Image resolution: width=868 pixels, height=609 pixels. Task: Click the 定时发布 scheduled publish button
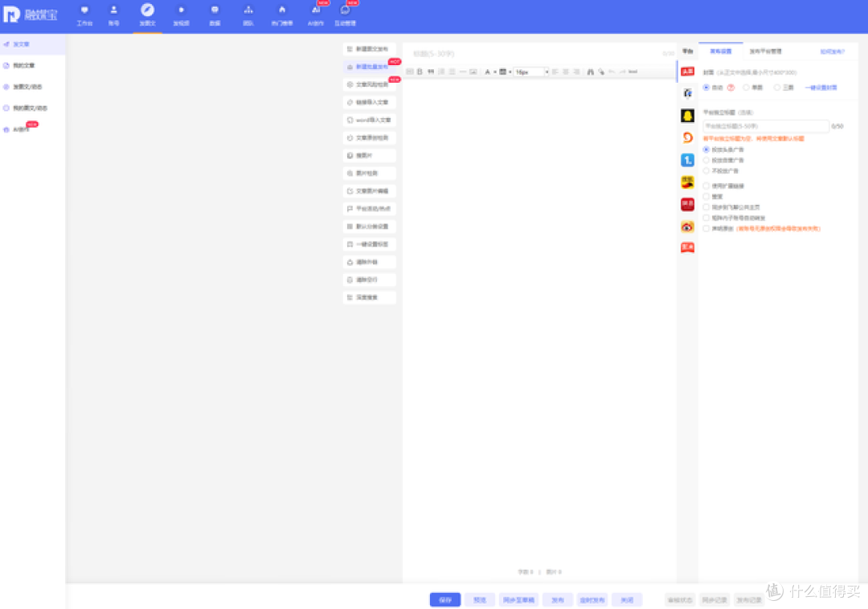592,599
